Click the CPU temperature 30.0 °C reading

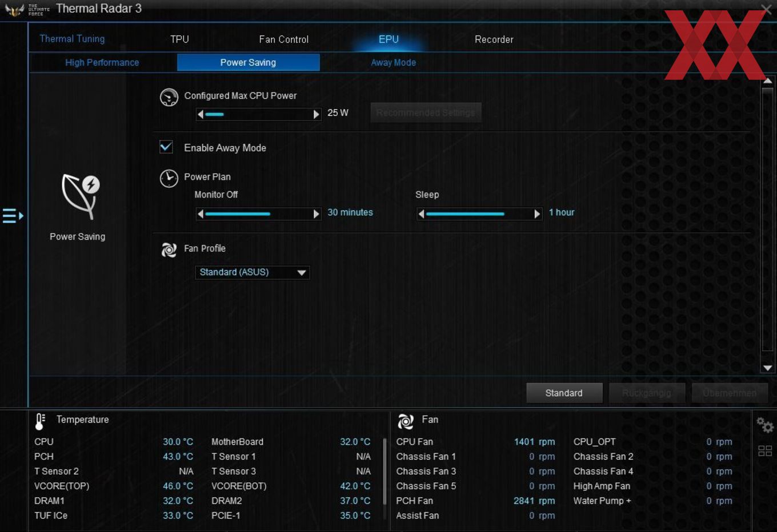coord(178,442)
